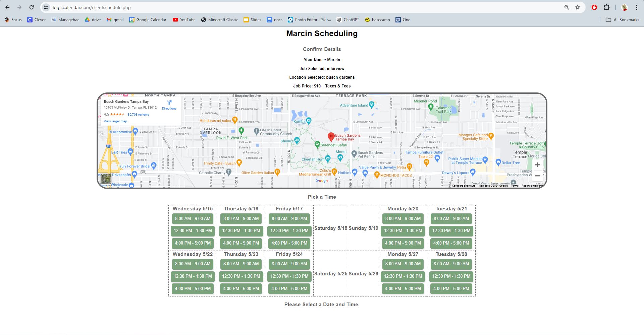Viewport: 644px width, 335px height.
Task: Select Friday 5/24 8:00 AM - 9:00 AM
Action: click(x=289, y=264)
